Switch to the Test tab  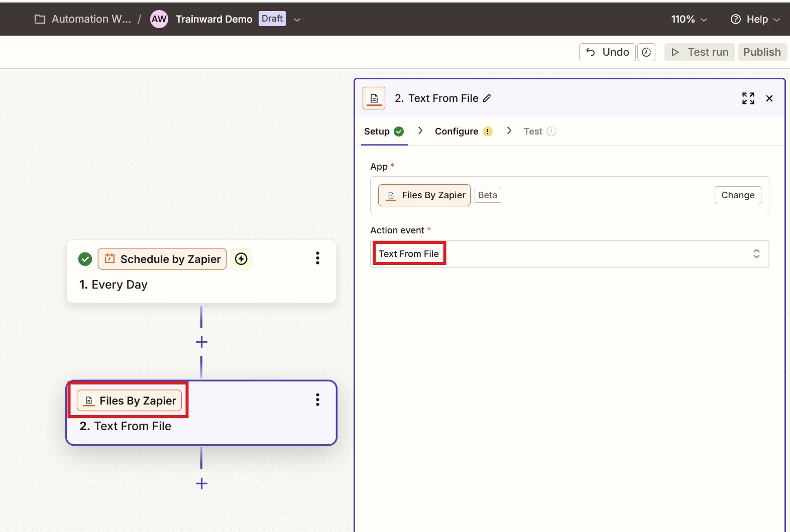tap(540, 131)
